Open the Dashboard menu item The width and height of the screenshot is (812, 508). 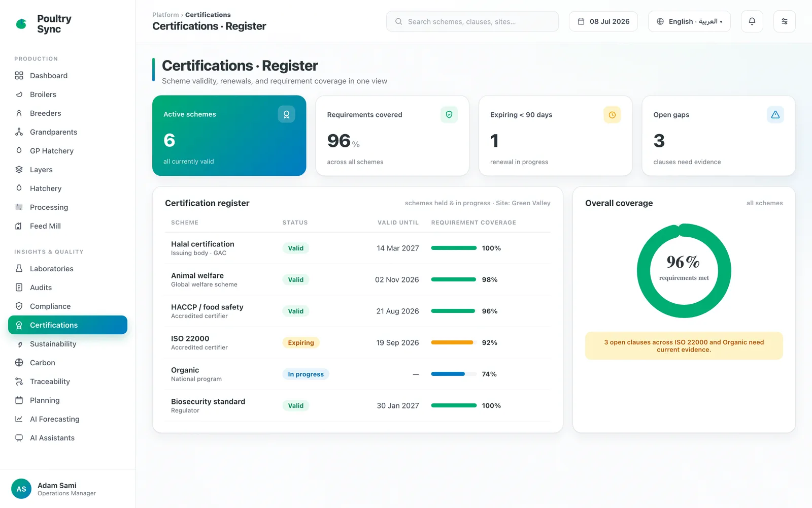(67, 76)
